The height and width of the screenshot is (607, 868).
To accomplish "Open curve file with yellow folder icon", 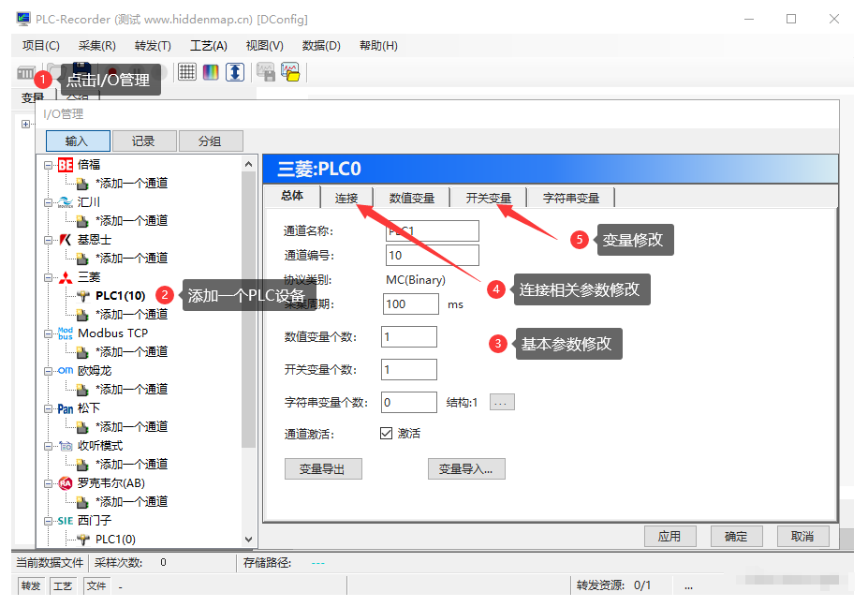I will point(290,72).
